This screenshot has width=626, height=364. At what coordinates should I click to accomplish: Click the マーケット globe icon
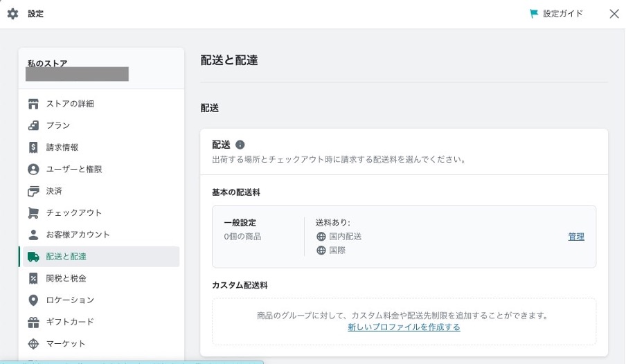pos(33,344)
